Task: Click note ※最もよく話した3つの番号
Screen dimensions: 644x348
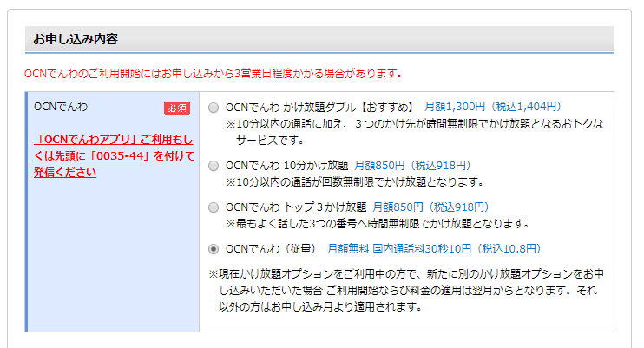Action: pyautogui.click(x=378, y=224)
